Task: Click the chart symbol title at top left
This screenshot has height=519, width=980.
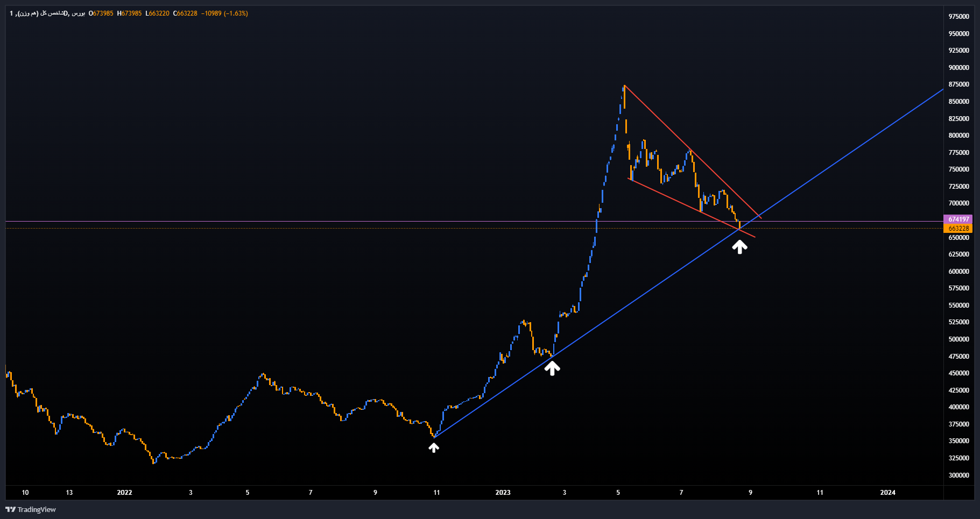Action: [x=47, y=13]
